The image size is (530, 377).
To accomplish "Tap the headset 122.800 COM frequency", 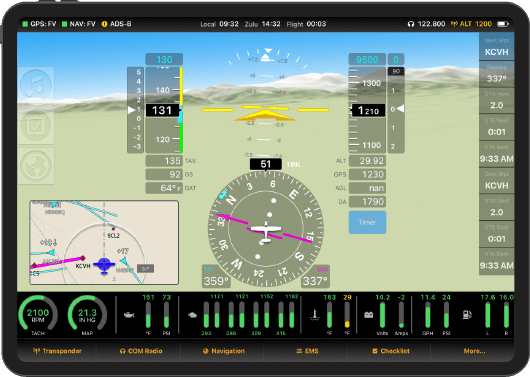I will click(x=426, y=24).
